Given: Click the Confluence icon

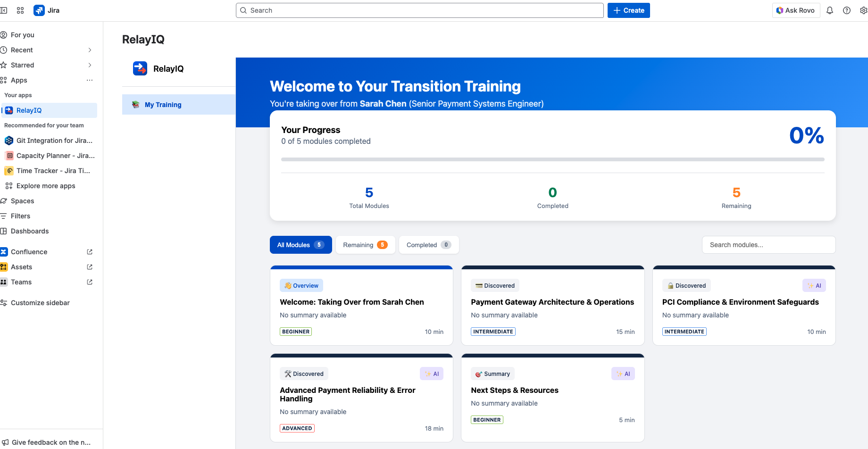Looking at the screenshot, I should coord(4,252).
